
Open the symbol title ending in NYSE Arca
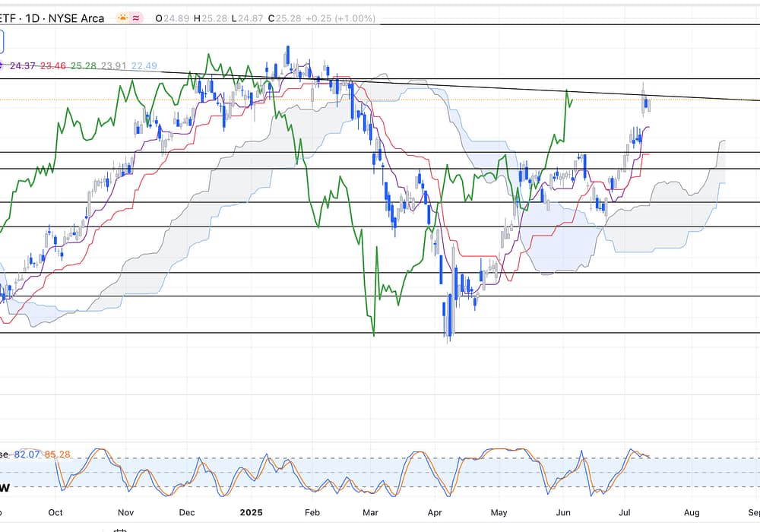click(52, 18)
